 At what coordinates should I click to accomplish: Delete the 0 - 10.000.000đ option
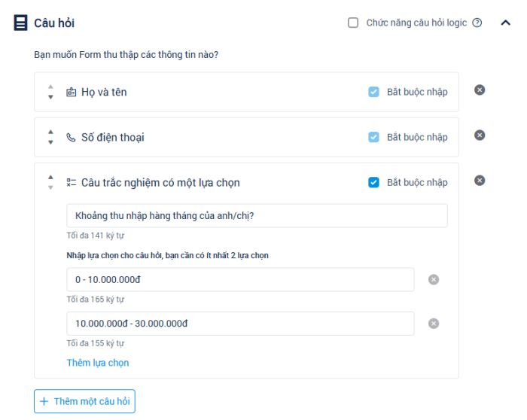pos(434,280)
